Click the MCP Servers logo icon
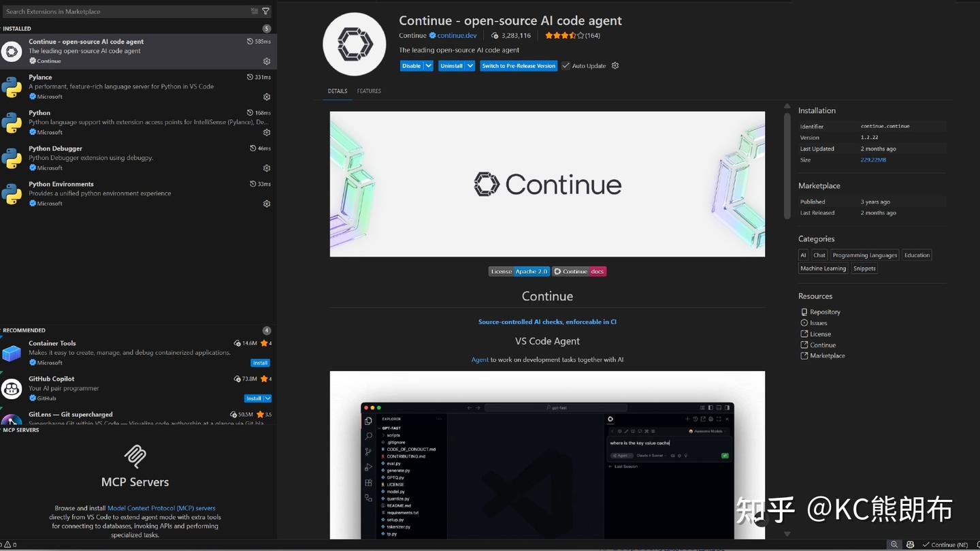The image size is (980, 551). 135,456
